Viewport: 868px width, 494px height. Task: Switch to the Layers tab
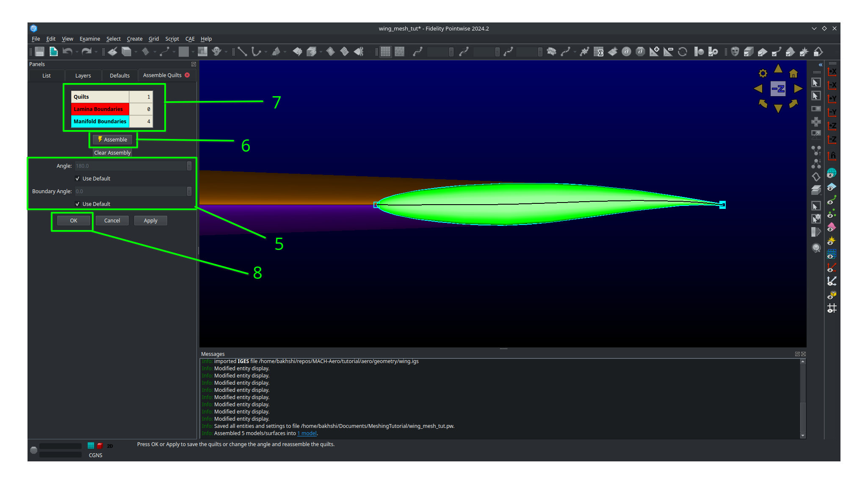coord(83,75)
